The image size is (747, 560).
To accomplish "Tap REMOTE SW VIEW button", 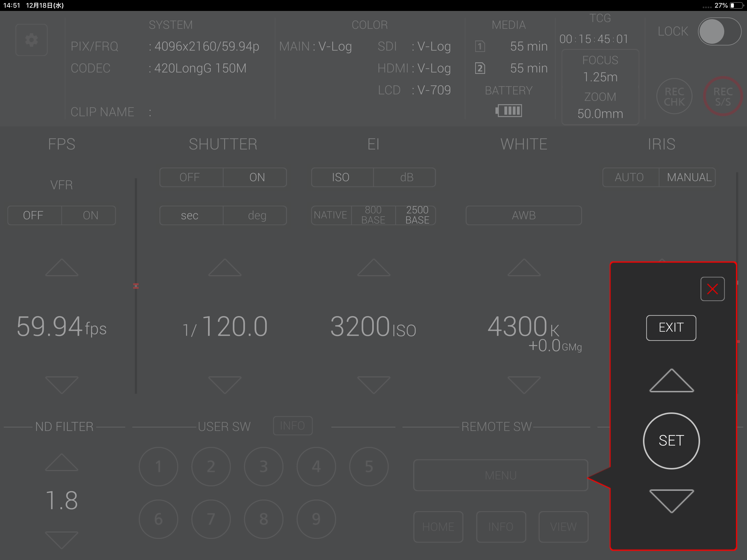I will [563, 527].
